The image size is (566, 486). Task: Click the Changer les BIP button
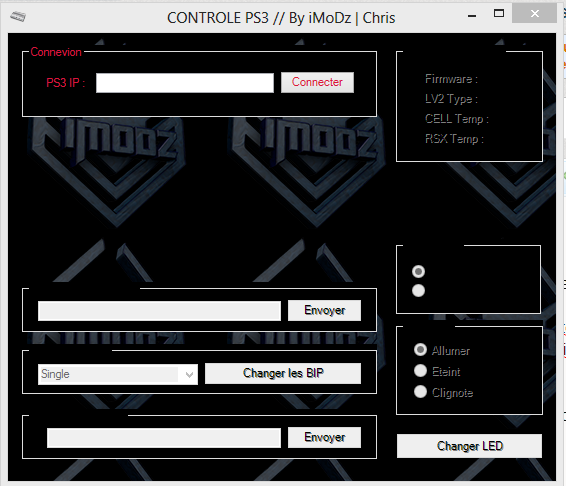coord(283,373)
